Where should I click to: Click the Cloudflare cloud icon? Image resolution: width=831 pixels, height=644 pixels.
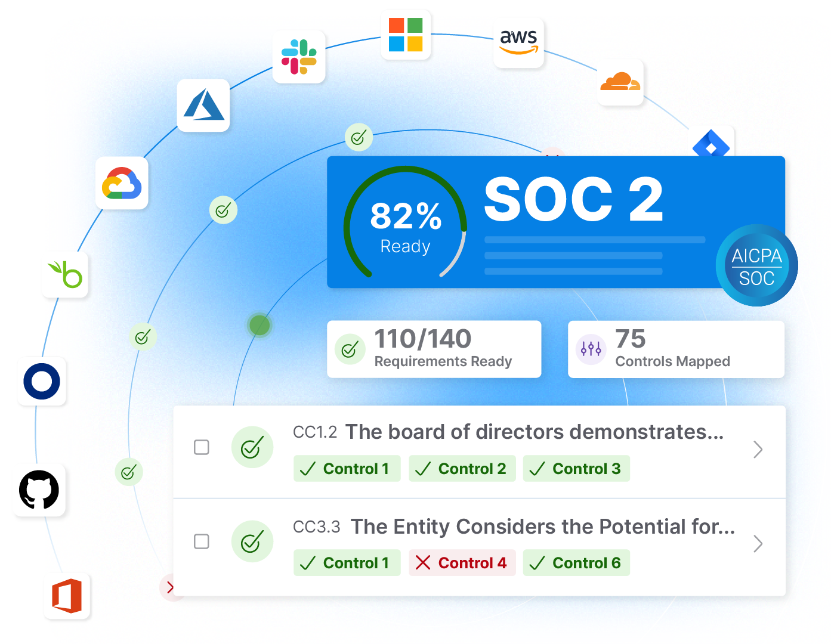(x=620, y=82)
